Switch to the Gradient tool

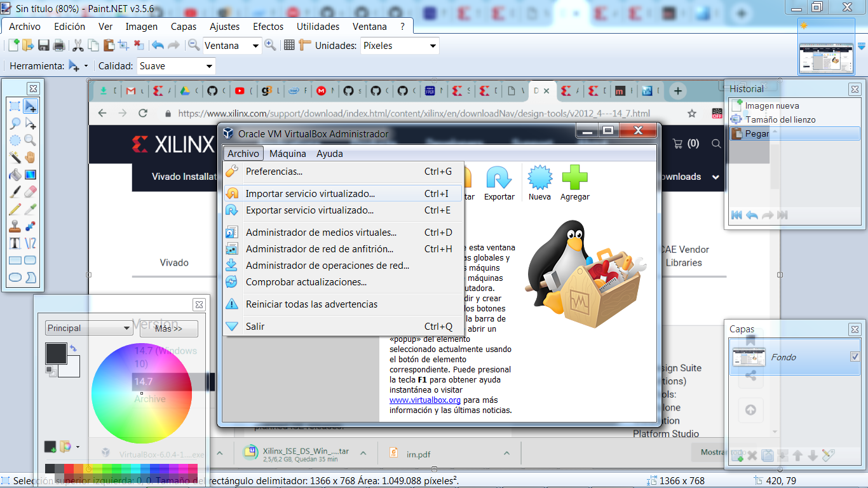pyautogui.click(x=30, y=175)
